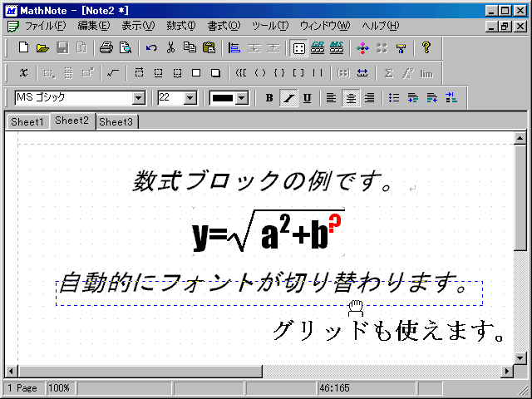Toggle Italic formatting
Viewport: 532px width, 399px height.
[x=288, y=98]
